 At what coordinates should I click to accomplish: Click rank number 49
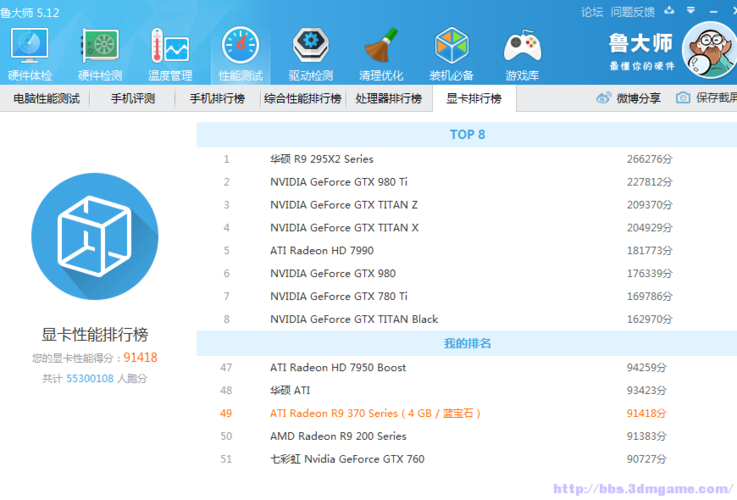pyautogui.click(x=226, y=414)
